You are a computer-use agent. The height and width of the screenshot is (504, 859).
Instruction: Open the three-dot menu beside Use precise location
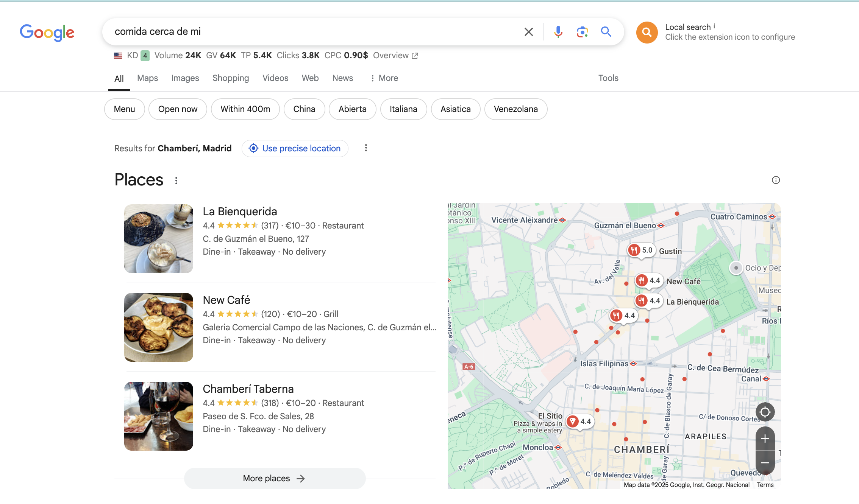tap(366, 148)
